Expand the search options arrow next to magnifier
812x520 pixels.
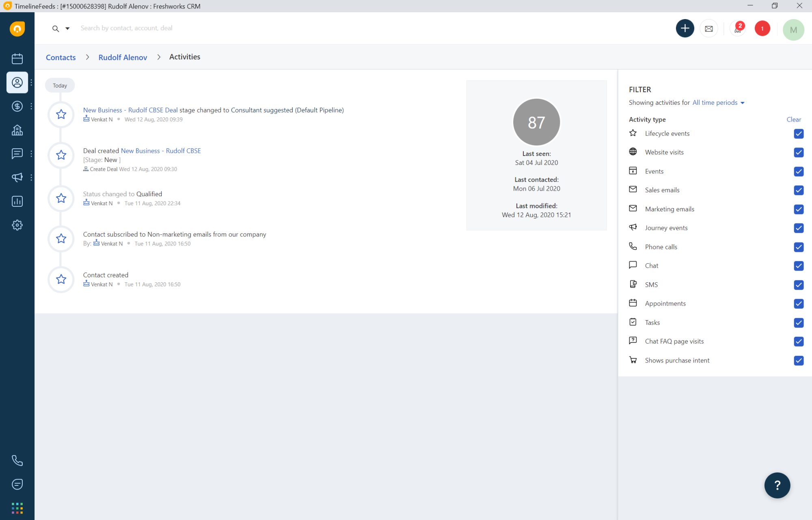(67, 28)
